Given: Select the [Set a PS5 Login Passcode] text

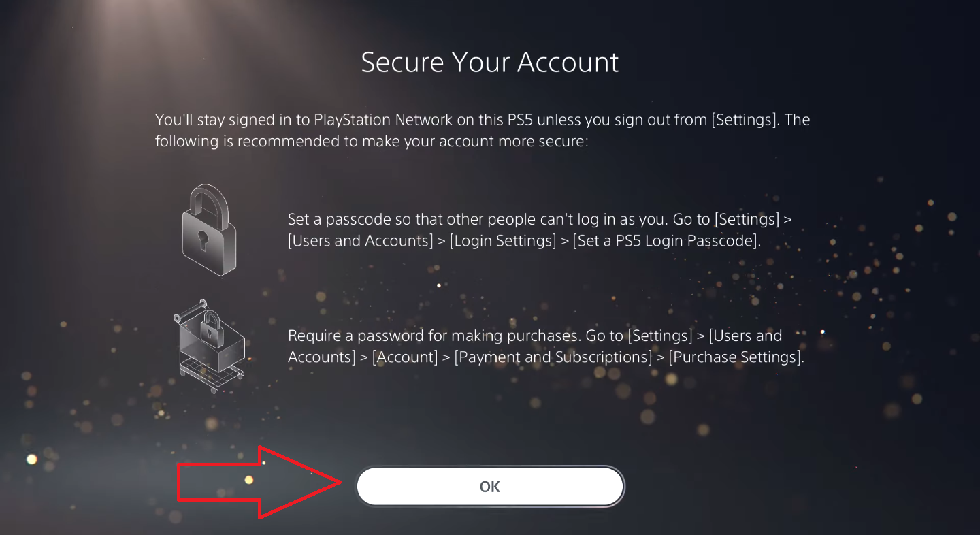Looking at the screenshot, I should [666, 241].
